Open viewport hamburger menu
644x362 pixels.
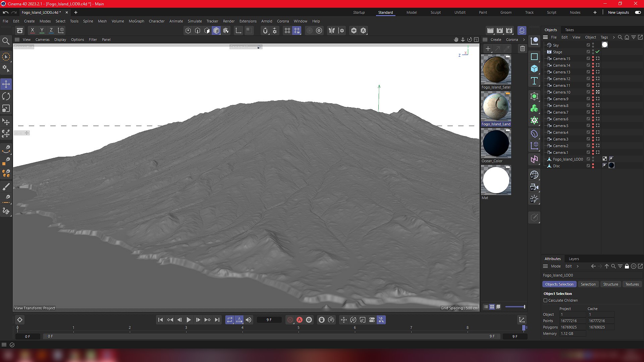click(x=17, y=40)
